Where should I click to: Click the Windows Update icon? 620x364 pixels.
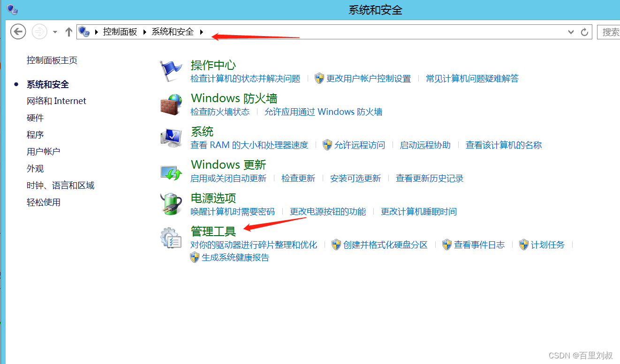click(x=171, y=172)
